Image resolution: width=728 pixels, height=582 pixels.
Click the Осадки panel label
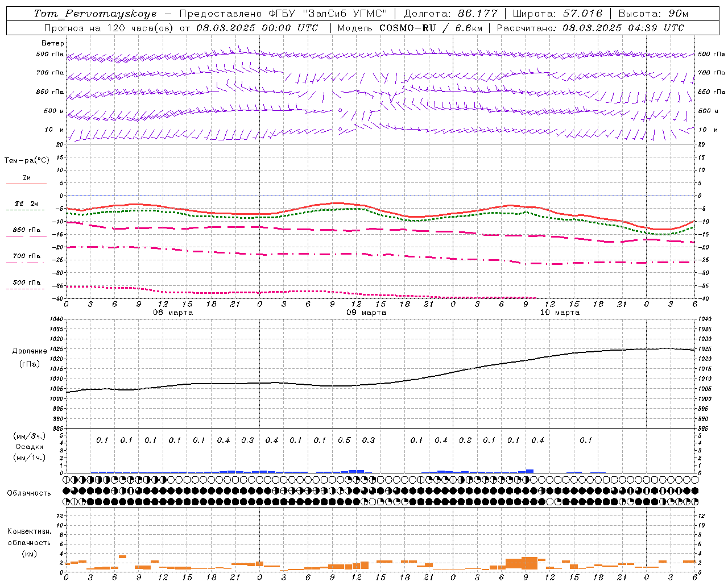point(30,447)
